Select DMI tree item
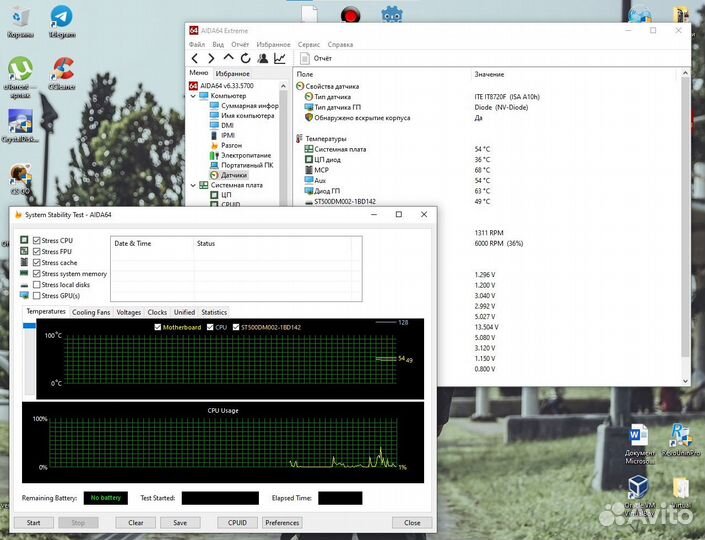The height and width of the screenshot is (540, 705). 222,125
